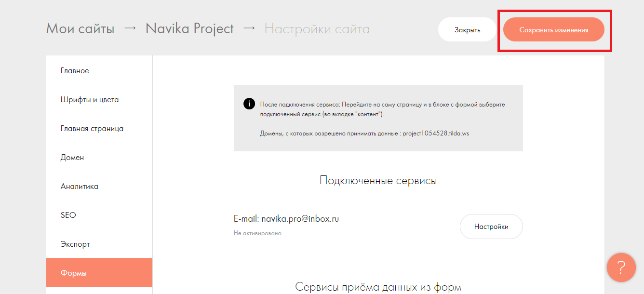The width and height of the screenshot is (644, 294).
Task: Open Настройки for the connected e-mail service
Action: [491, 227]
